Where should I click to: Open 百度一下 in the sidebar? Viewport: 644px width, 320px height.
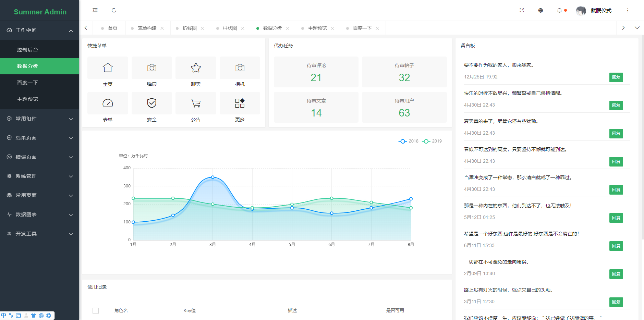[39, 83]
